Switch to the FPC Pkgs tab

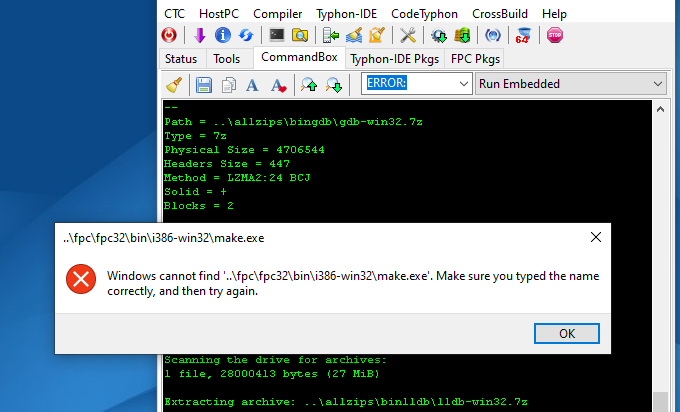pyautogui.click(x=476, y=59)
